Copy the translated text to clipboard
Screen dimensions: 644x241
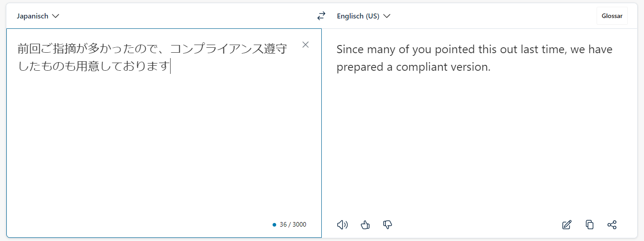point(589,224)
